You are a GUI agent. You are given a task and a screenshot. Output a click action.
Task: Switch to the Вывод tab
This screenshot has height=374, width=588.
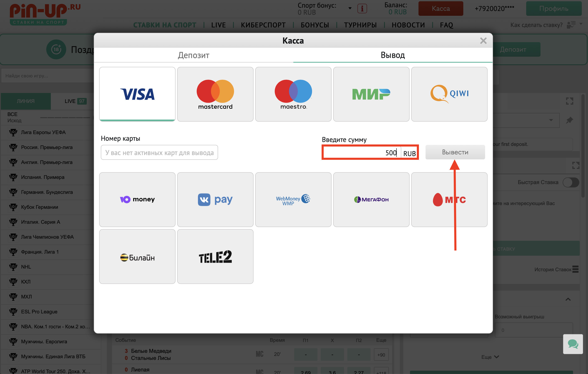(393, 55)
